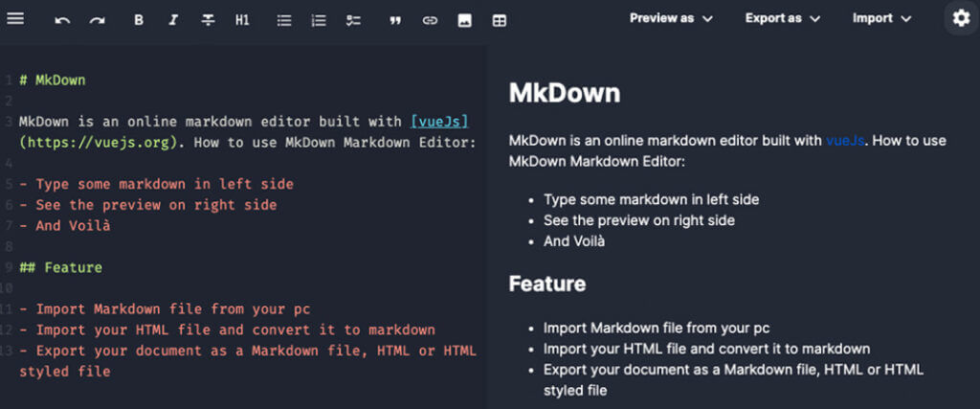980x409 pixels.
Task: Insert an image
Action: (464, 21)
